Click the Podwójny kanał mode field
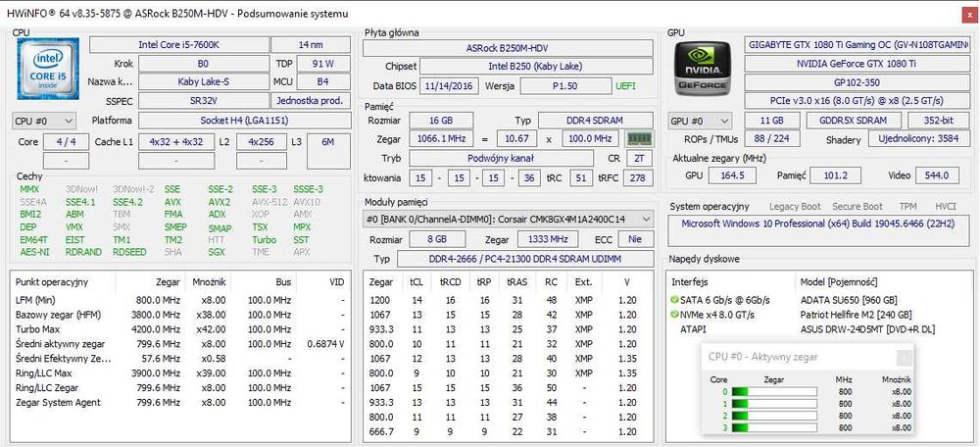The height and width of the screenshot is (447, 980). point(501,158)
